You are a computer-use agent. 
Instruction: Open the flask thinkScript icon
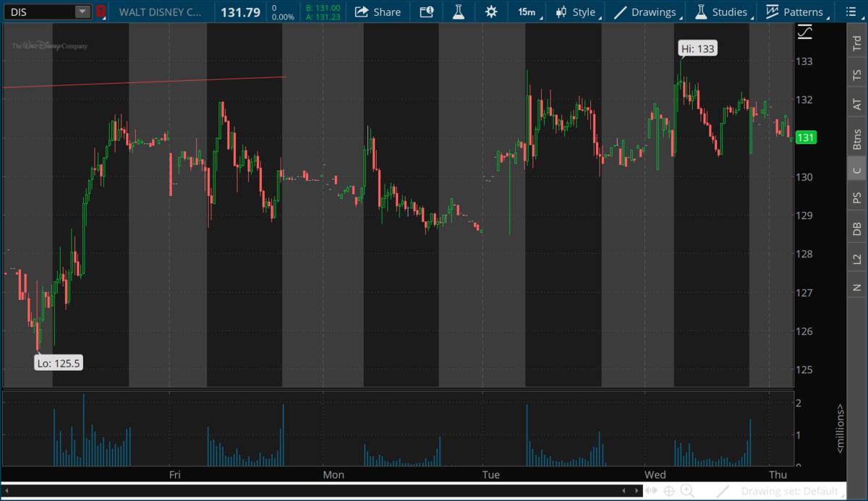[x=458, y=12]
